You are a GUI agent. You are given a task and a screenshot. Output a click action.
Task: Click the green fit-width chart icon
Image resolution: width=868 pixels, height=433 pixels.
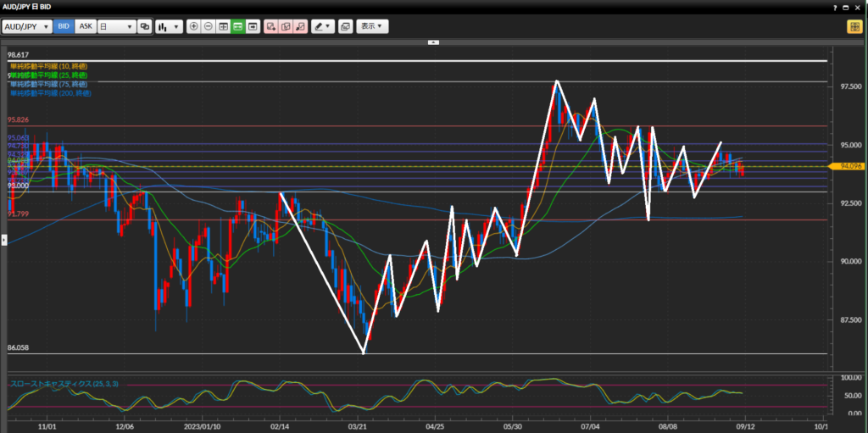pos(238,26)
